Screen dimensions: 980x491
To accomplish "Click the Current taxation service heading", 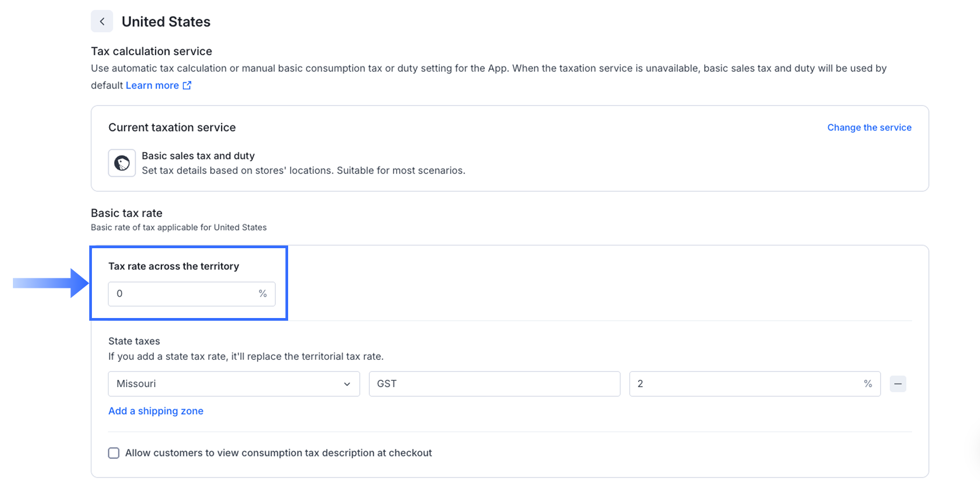I will pos(172,127).
